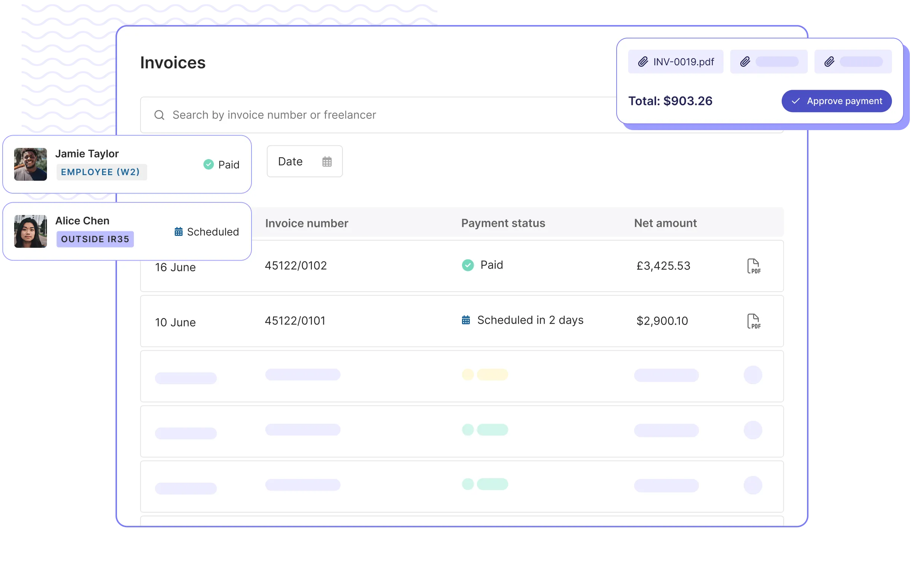Image resolution: width=924 pixels, height=585 pixels.
Task: Open PDF for invoice 45122/0102
Action: click(753, 266)
